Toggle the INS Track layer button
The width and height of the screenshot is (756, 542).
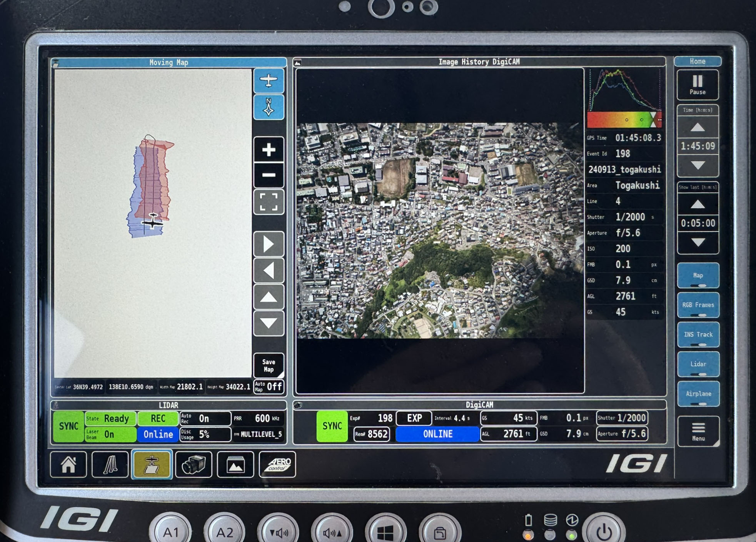[698, 335]
